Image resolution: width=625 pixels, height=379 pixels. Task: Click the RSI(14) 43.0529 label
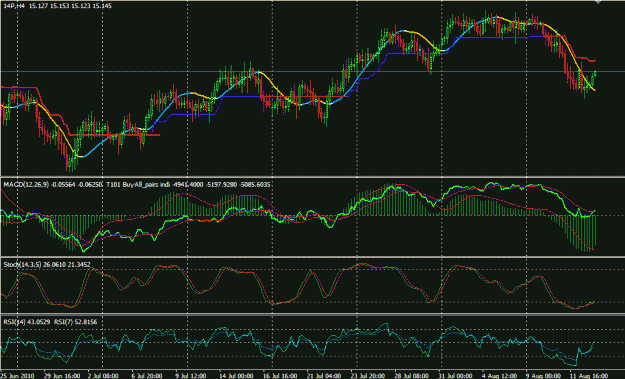(27, 322)
